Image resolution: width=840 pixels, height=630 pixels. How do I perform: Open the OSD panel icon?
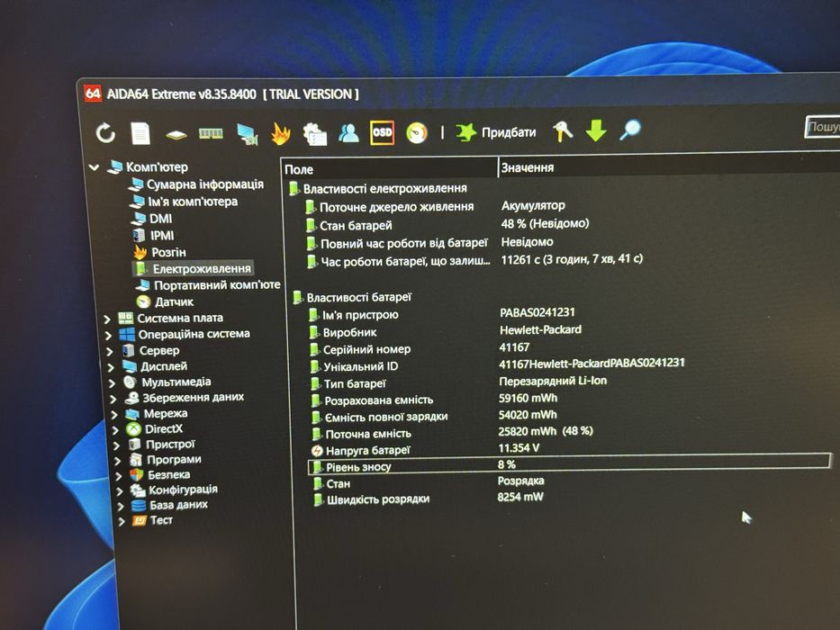pyautogui.click(x=382, y=132)
